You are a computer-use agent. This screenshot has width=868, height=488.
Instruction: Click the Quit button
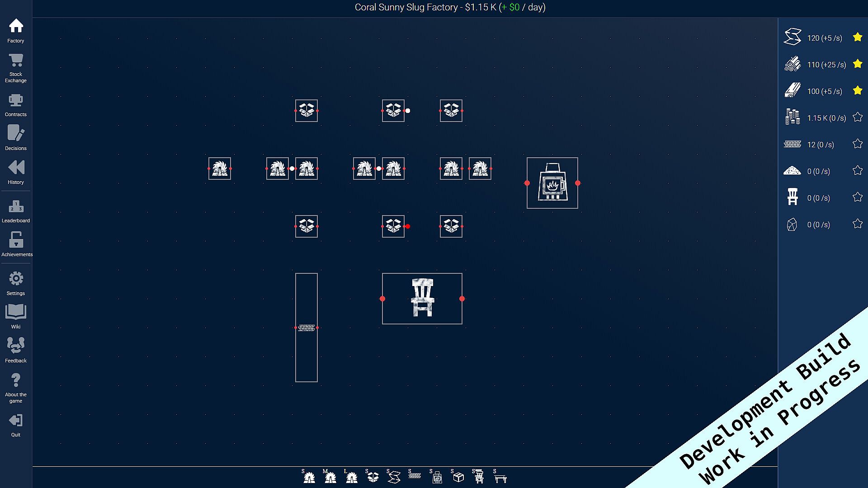pyautogui.click(x=16, y=425)
